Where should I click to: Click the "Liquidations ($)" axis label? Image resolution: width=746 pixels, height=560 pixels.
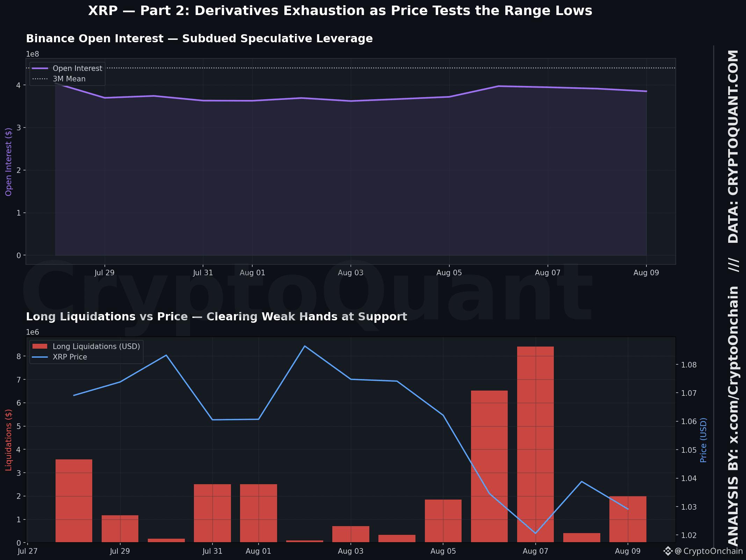pos(9,440)
